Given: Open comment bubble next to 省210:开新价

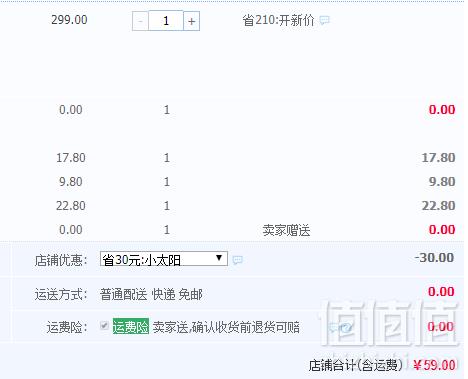Looking at the screenshot, I should (x=324, y=20).
